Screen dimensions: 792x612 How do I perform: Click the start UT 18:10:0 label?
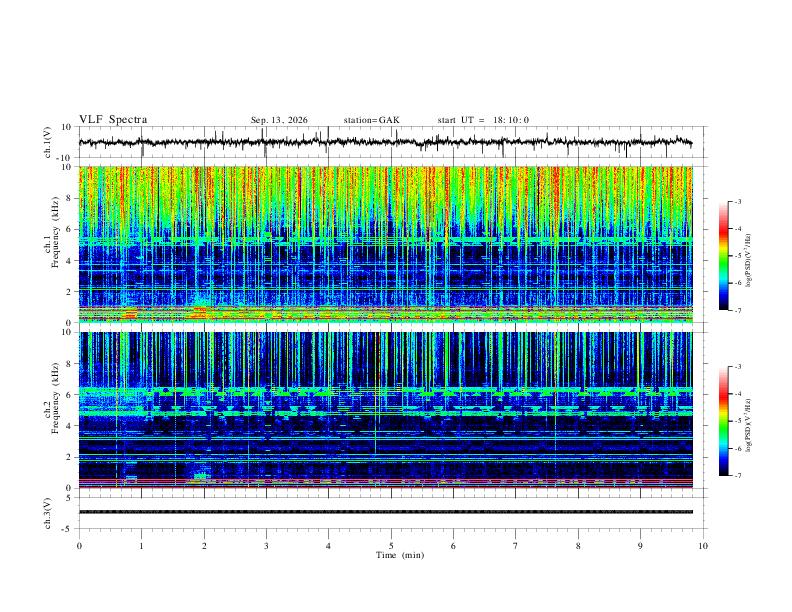click(483, 120)
